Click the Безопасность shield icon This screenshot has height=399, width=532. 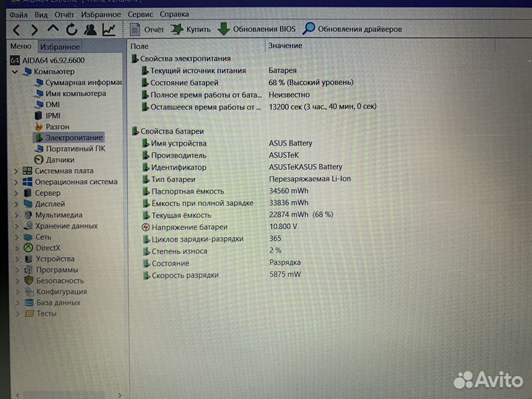(29, 281)
